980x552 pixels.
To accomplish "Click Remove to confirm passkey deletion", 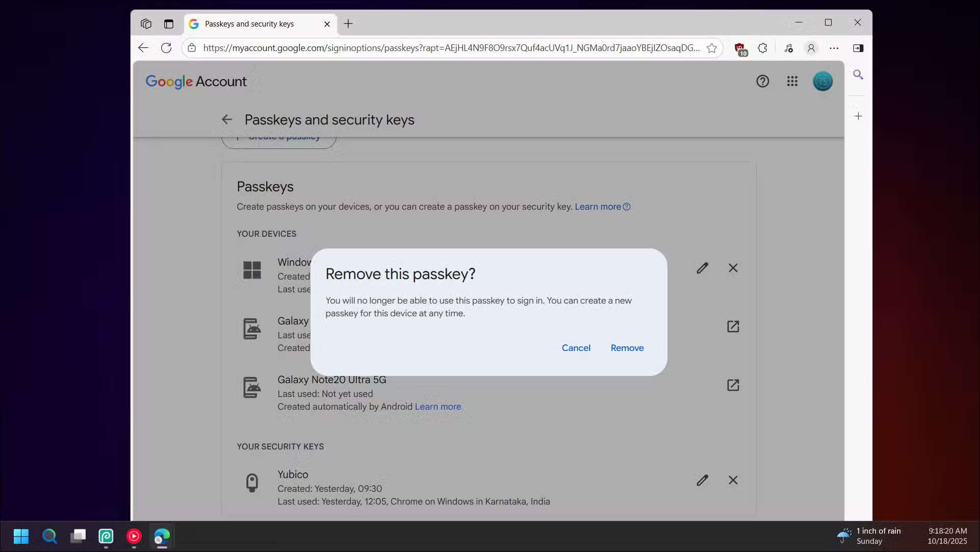I will coord(627,347).
